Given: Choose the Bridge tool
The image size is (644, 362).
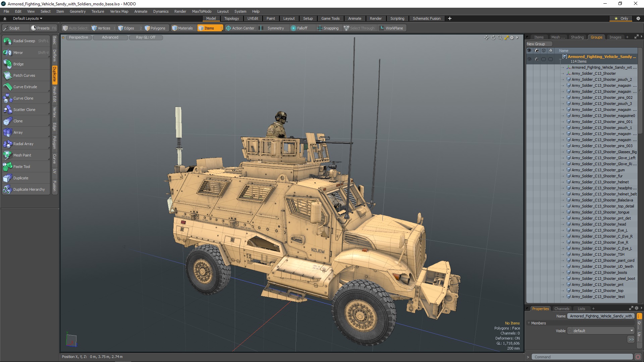Looking at the screenshot, I should click(26, 64).
